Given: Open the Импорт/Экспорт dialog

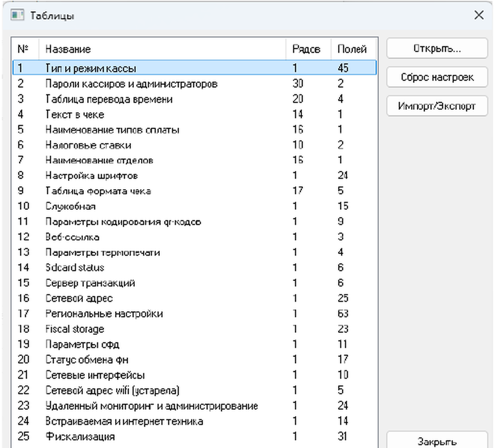Looking at the screenshot, I should click(437, 106).
